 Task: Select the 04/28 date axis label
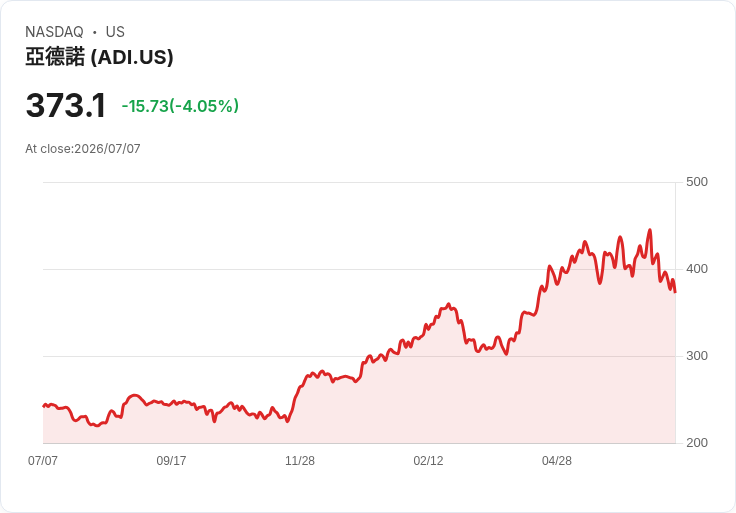coord(557,460)
